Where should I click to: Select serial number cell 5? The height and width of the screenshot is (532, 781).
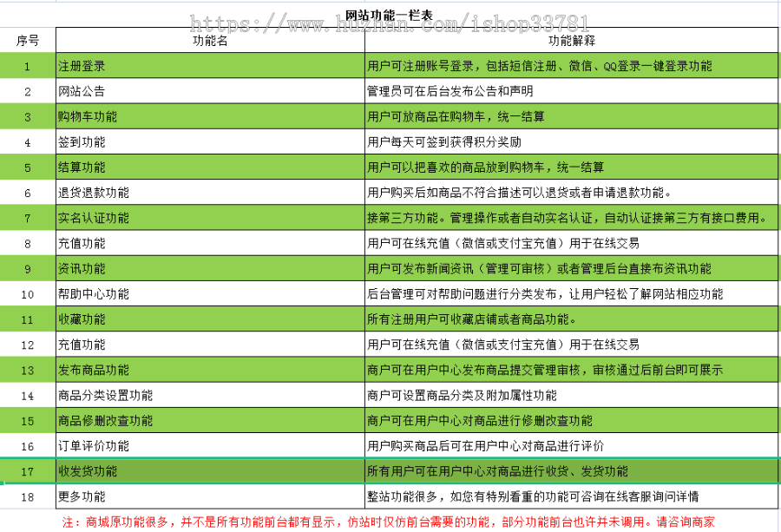tap(28, 167)
